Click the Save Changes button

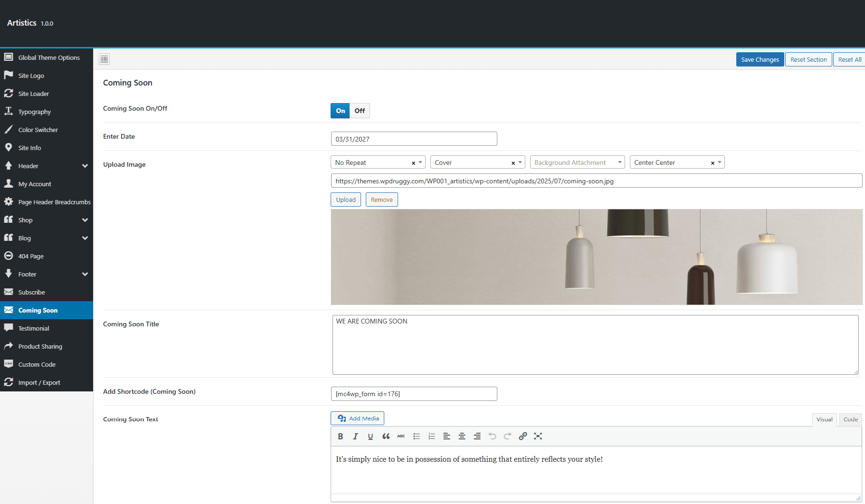tap(760, 59)
